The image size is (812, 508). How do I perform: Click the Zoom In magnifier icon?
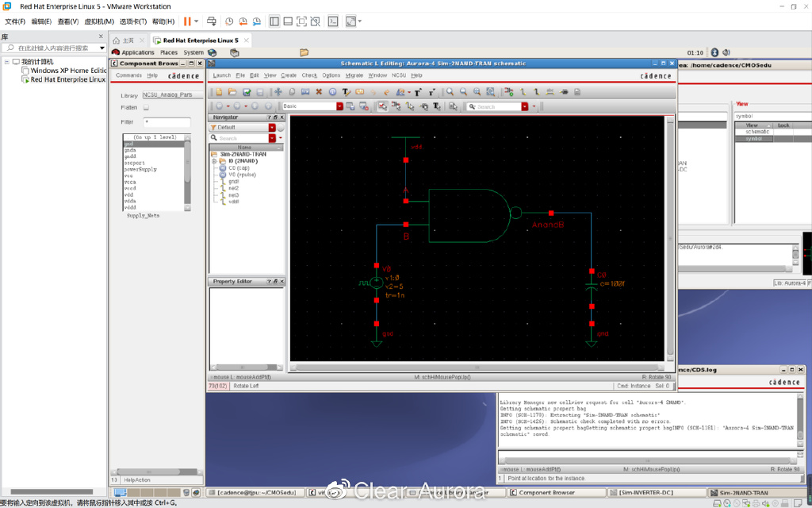click(450, 92)
